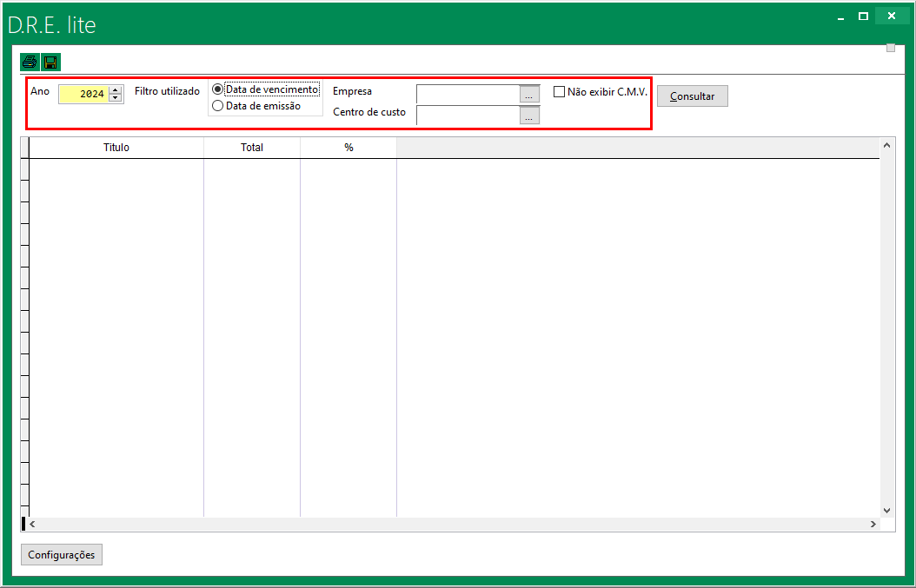The width and height of the screenshot is (916, 588).
Task: Click the green save disk icon
Action: 50,63
